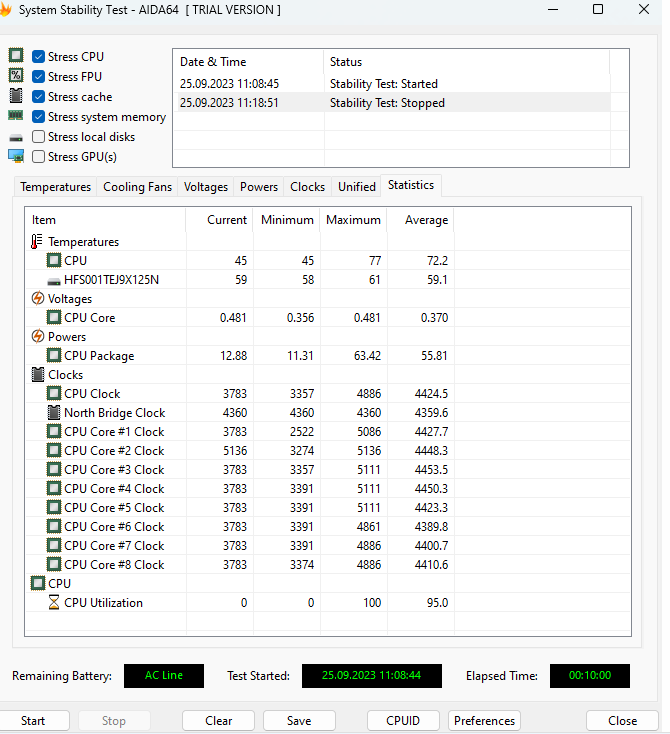This screenshot has height=734, width=670.
Task: Click the chip icon of the CPU temperature row
Action: (x=54, y=260)
